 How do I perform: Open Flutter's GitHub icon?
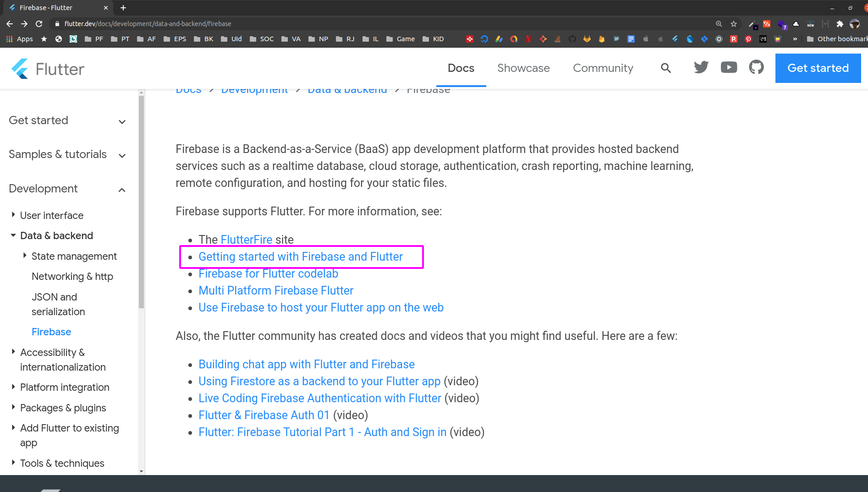(x=756, y=67)
